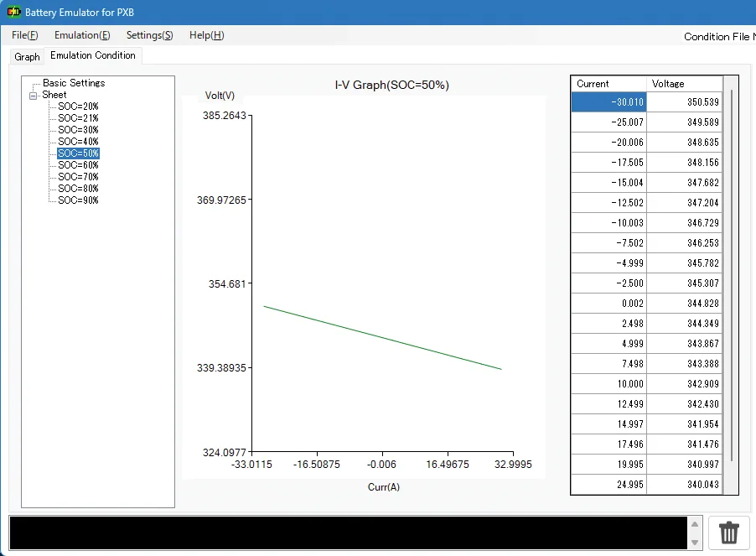Open the Settings menu

pyautogui.click(x=149, y=35)
